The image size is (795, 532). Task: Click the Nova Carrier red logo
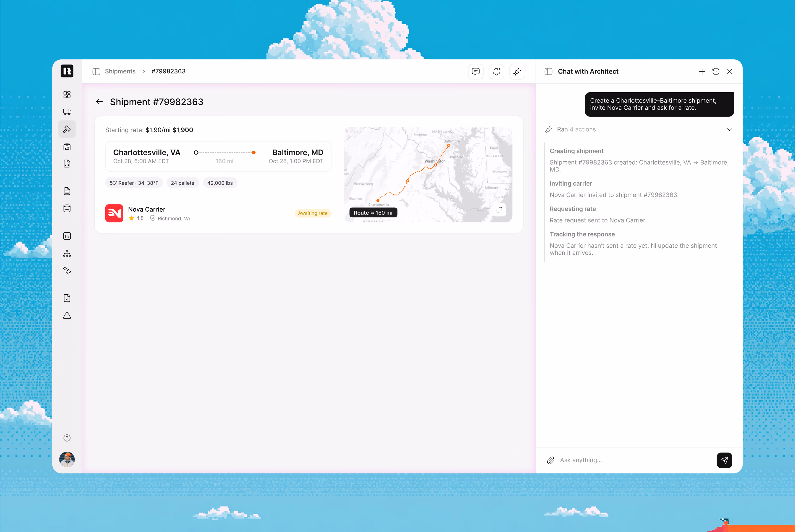(x=114, y=213)
